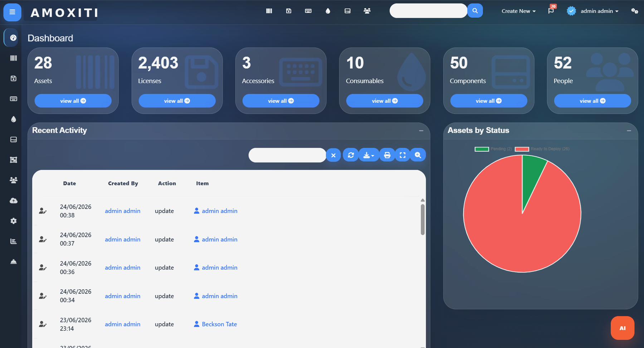Select Reports chart icon in left sidebar
The width and height of the screenshot is (644, 348).
click(x=14, y=241)
